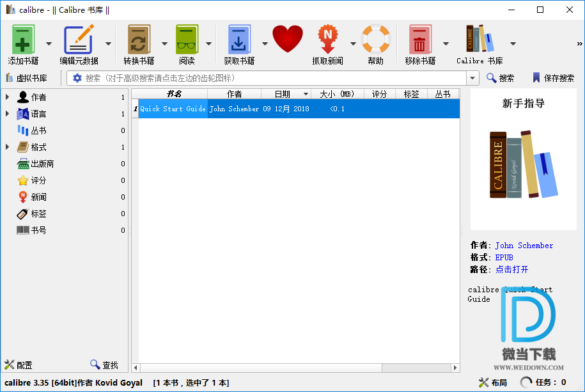Image resolution: width=585 pixels, height=392 pixels.
Task: Open the Fetch news icon
Action: (327, 40)
